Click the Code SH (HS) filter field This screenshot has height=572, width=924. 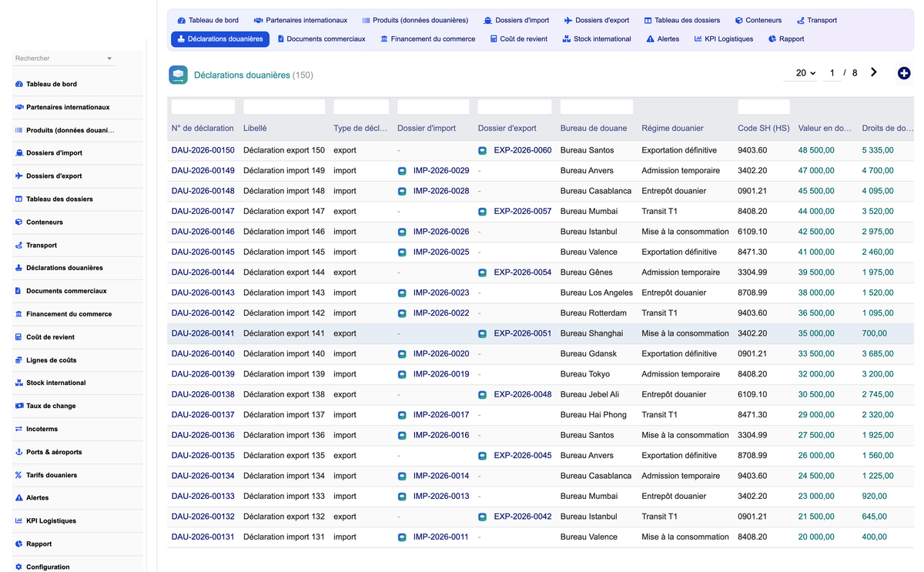(x=764, y=107)
